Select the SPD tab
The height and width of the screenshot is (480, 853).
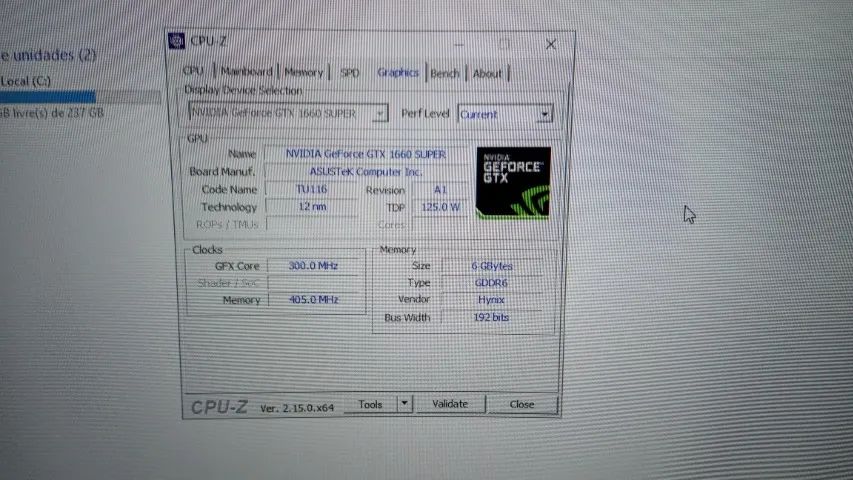point(349,72)
